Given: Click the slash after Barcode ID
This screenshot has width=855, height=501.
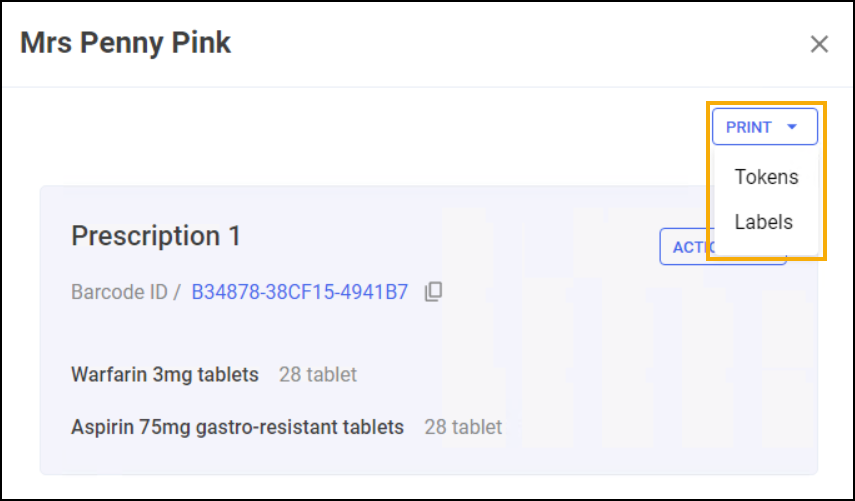Looking at the screenshot, I should coord(177,292).
